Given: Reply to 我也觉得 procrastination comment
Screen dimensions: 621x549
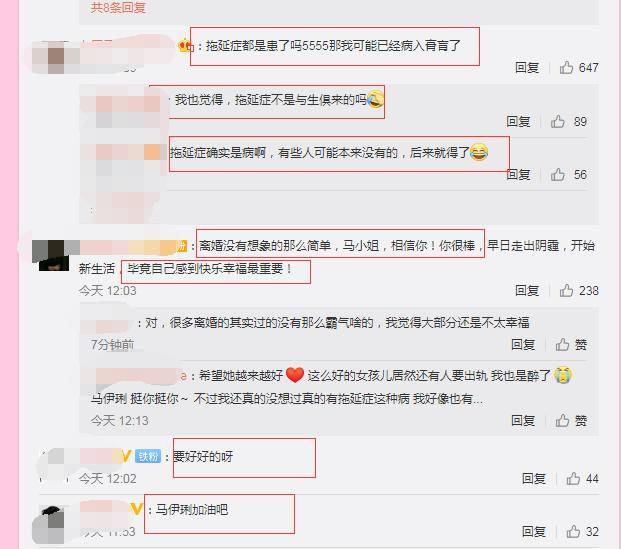Looking at the screenshot, I should click(x=518, y=122).
